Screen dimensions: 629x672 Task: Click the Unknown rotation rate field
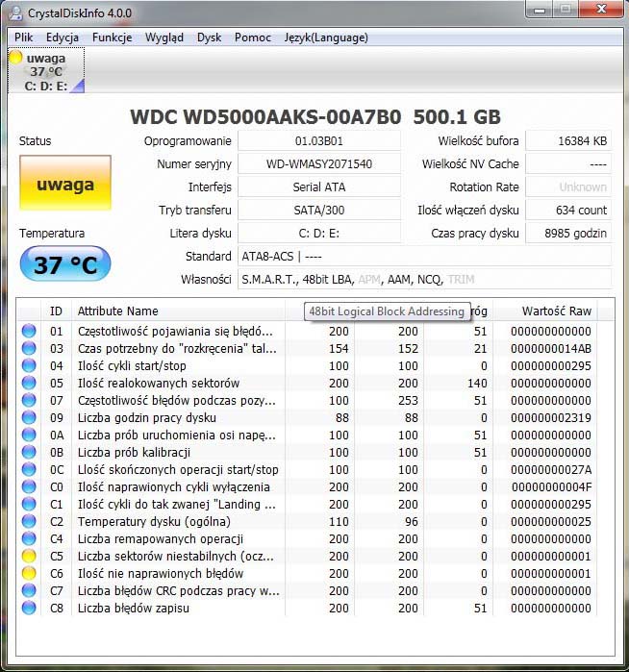click(568, 187)
